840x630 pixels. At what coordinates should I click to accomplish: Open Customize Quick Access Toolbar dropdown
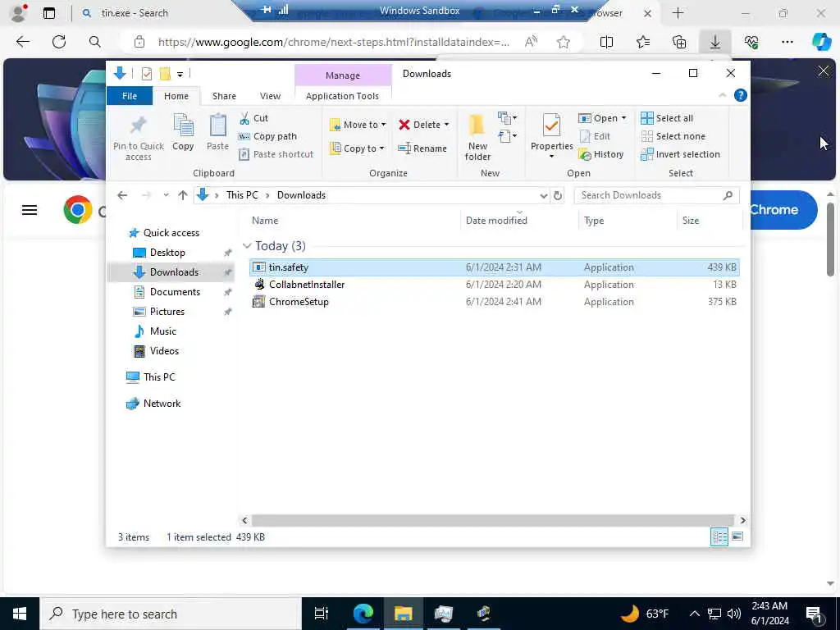click(x=180, y=74)
